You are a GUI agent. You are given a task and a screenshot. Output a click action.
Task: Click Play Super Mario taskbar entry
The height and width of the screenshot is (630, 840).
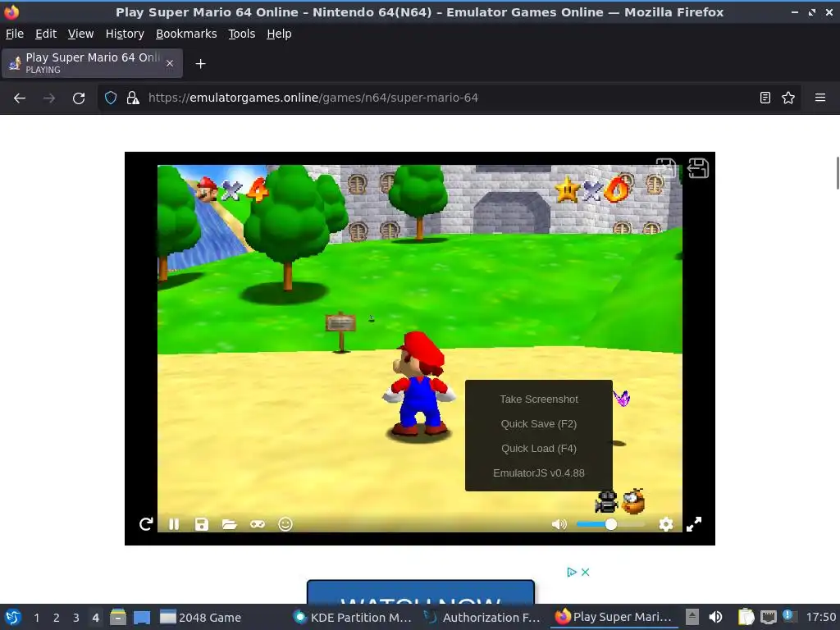pos(614,617)
